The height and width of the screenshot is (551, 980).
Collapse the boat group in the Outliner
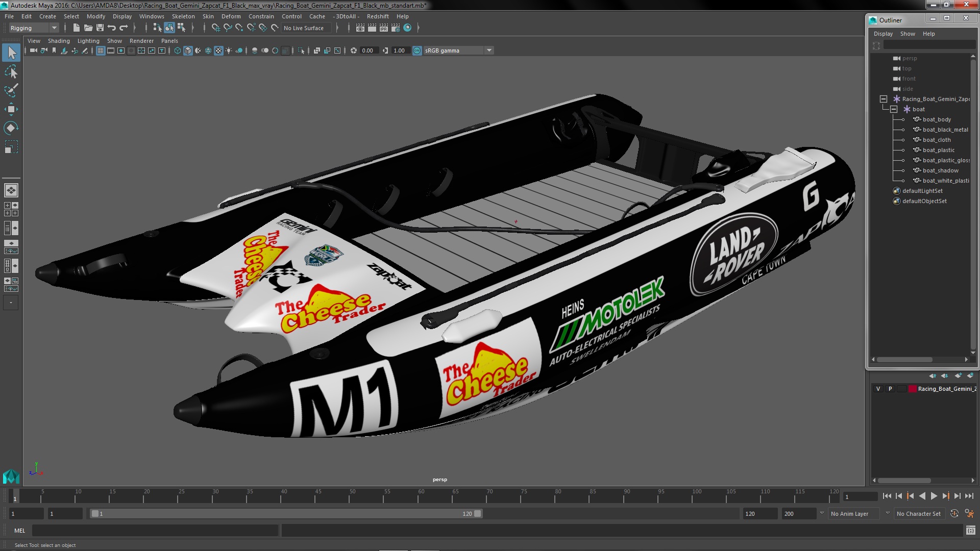click(894, 109)
